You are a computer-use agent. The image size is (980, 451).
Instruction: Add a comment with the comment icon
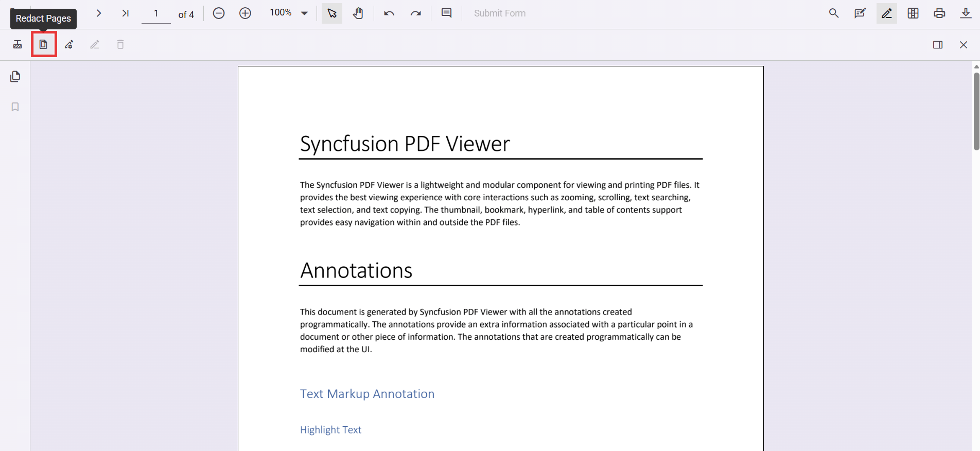coord(447,13)
